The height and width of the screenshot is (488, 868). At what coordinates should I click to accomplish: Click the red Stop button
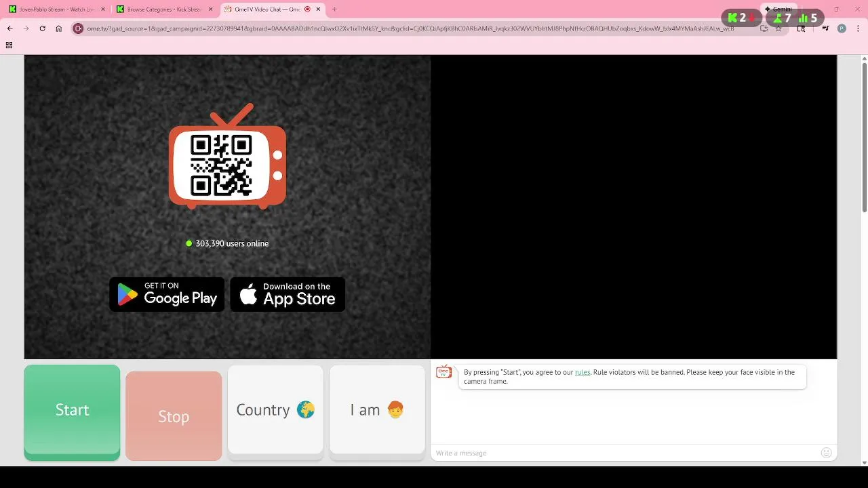click(174, 416)
